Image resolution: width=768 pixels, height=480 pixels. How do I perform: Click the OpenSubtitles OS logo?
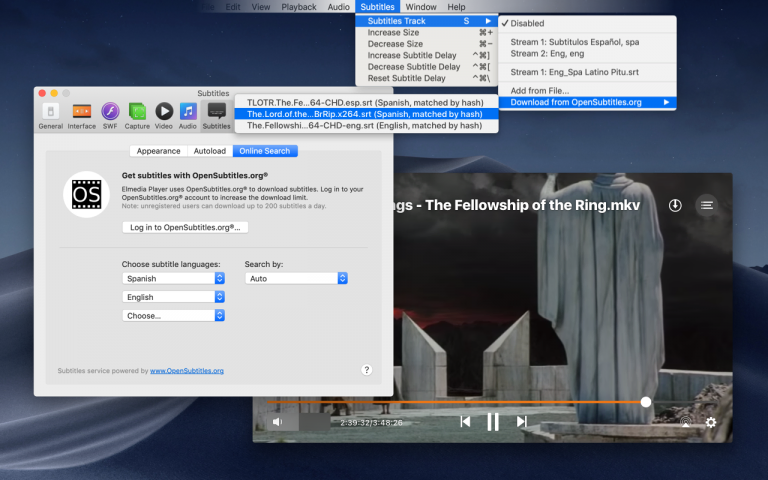(x=86, y=194)
